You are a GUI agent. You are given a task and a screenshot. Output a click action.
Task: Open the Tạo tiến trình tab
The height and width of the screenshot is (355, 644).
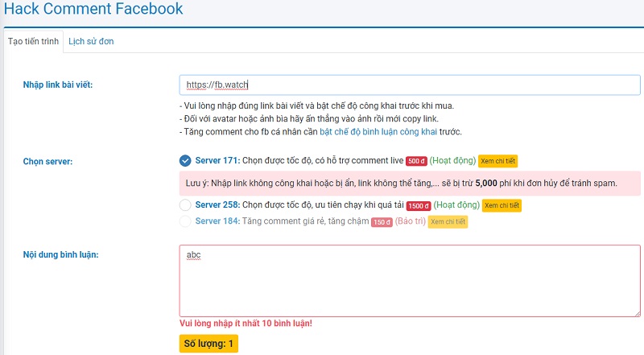[x=33, y=42]
